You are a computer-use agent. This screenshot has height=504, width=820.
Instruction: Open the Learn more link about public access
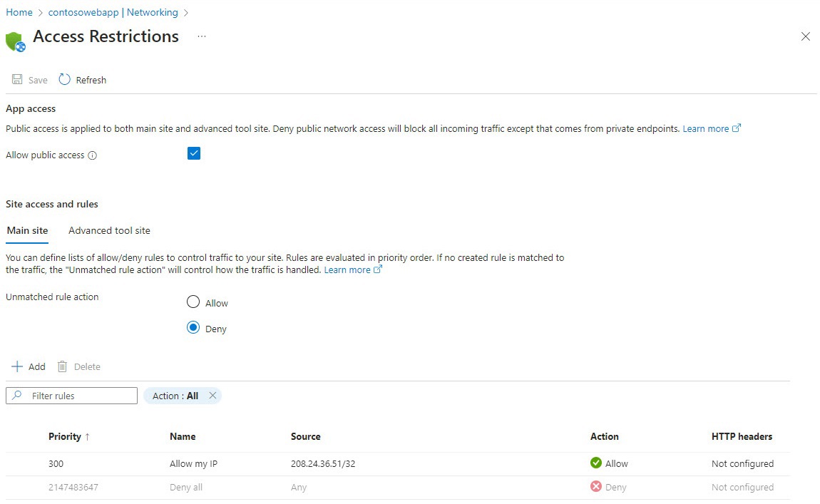pos(707,128)
